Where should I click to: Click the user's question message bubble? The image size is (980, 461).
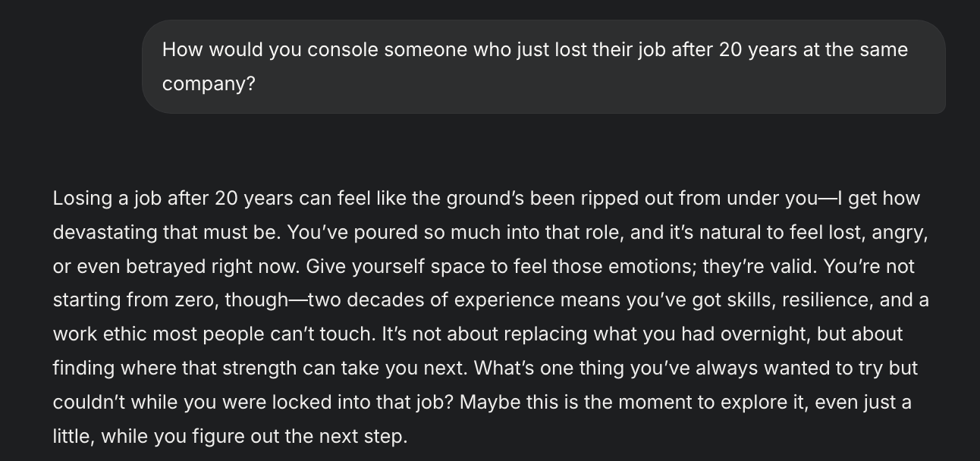[543, 67]
